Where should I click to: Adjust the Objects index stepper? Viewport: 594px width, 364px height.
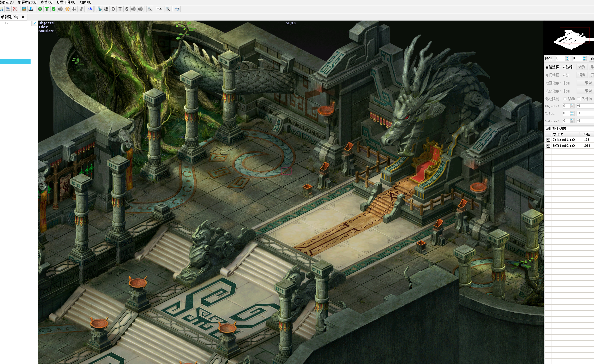click(572, 106)
